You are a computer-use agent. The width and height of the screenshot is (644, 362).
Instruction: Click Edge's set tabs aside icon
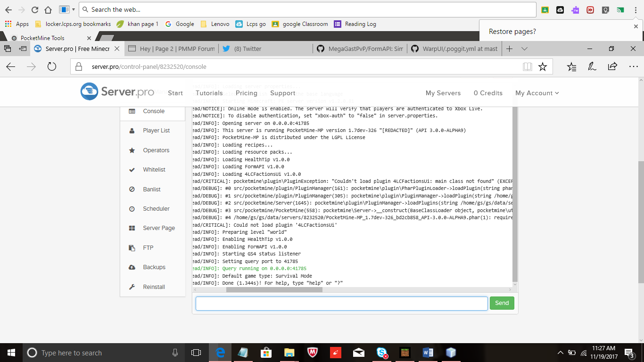(x=22, y=49)
